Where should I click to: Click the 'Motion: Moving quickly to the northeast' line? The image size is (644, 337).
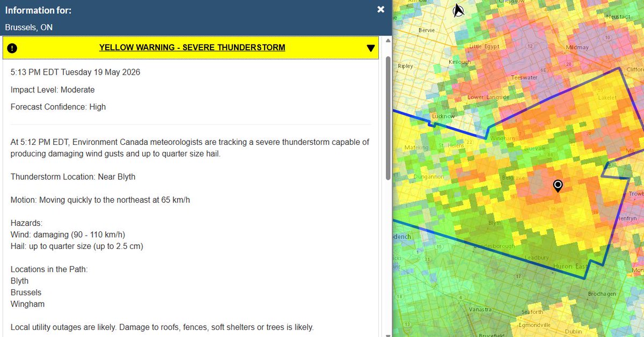coord(100,200)
